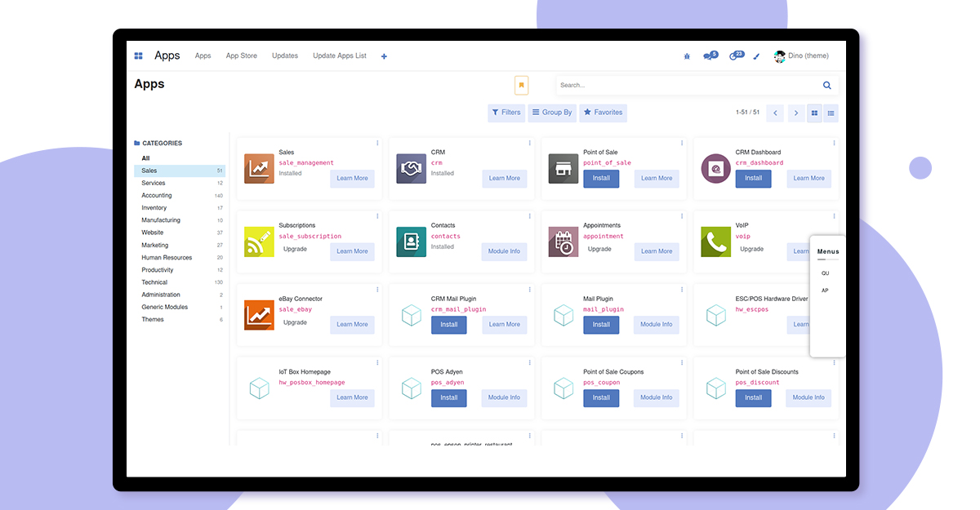
Task: Click the Technical category row
Action: 180,282
